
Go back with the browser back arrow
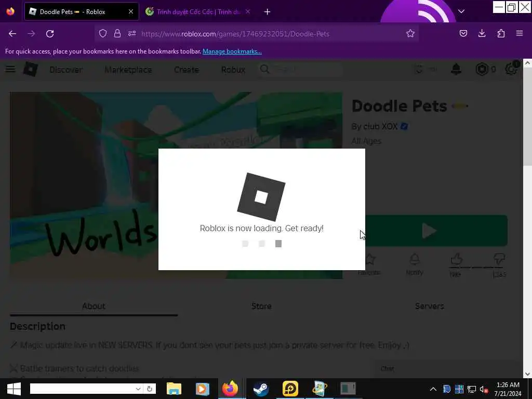(x=12, y=34)
